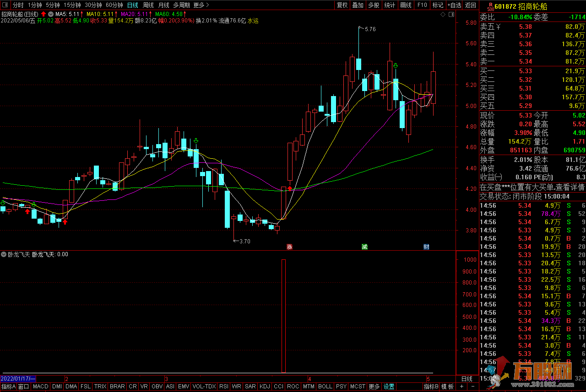
Task: Switch the indicator to MCST
Action: point(358,387)
